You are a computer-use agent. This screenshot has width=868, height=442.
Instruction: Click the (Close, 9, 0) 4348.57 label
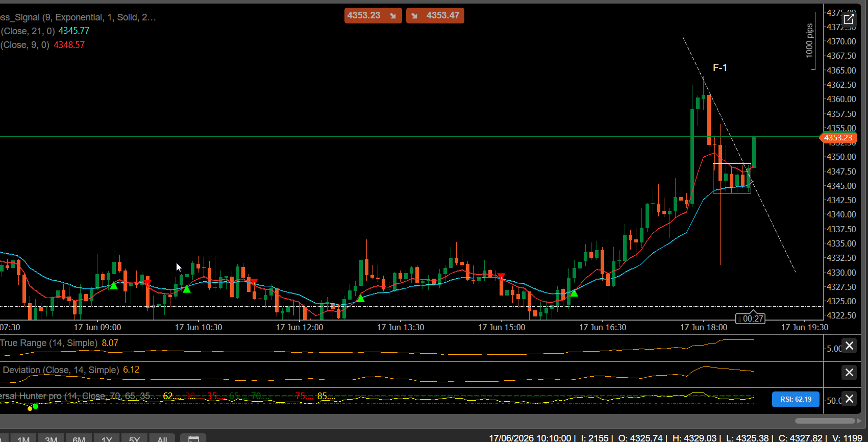pyautogui.click(x=42, y=45)
